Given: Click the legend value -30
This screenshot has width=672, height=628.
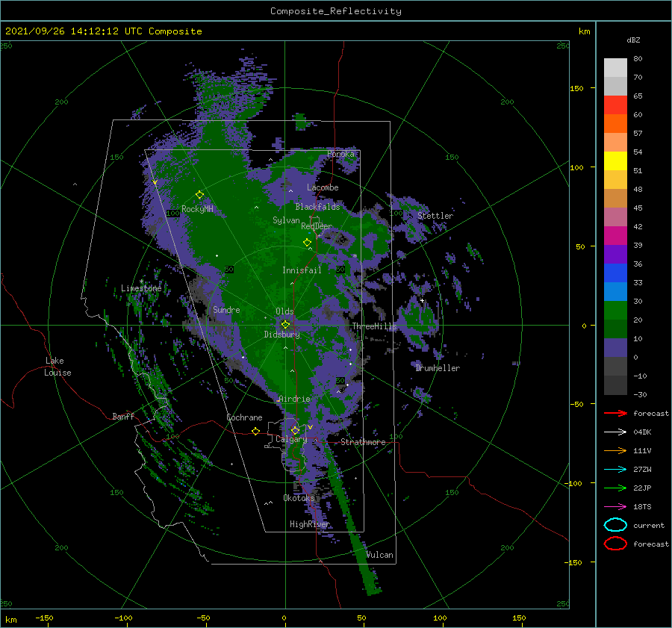Looking at the screenshot, I should click(640, 394).
